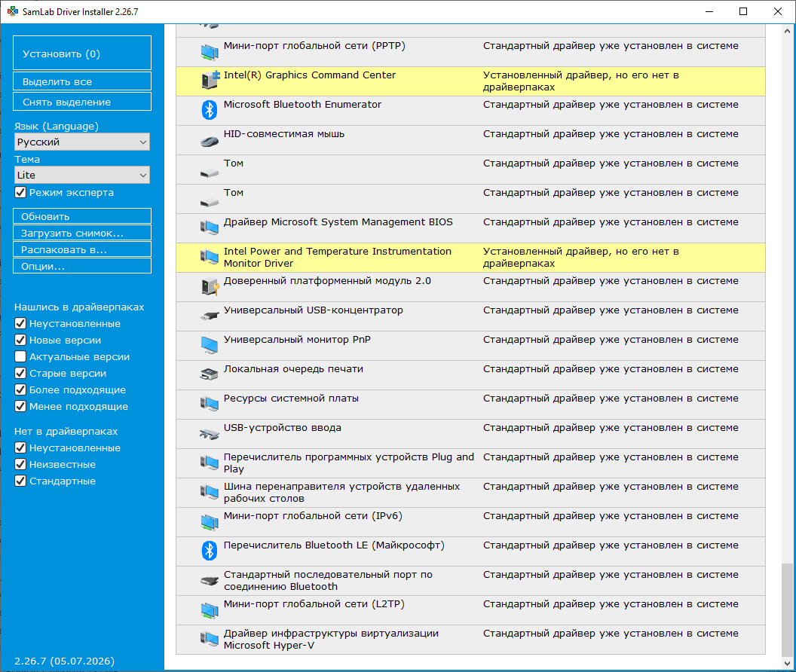This screenshot has height=672, width=796.
Task: Click the Снять выделение button
Action: point(82,102)
